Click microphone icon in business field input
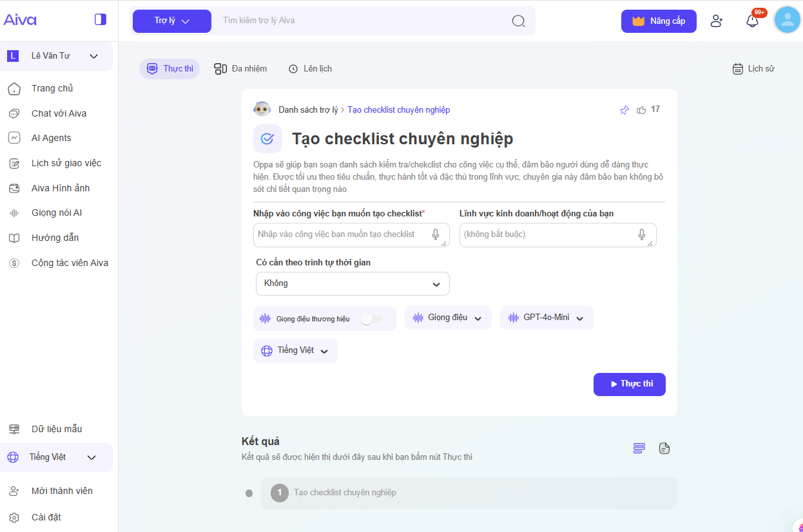Viewport: 803px width, 532px height. (642, 234)
